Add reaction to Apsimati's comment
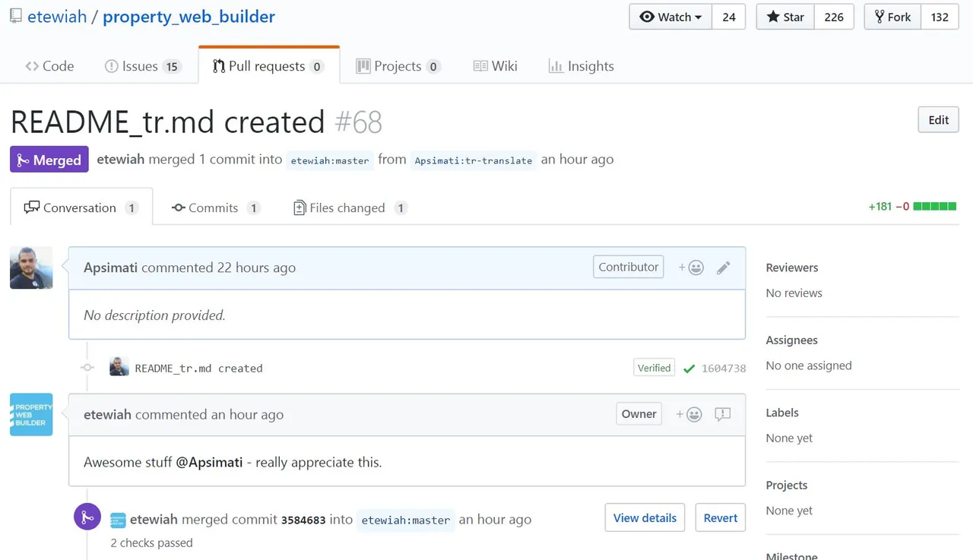The image size is (973, 560). pos(691,267)
